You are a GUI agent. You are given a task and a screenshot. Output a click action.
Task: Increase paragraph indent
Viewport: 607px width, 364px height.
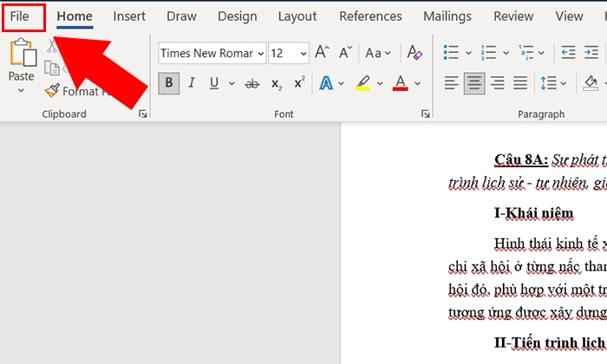click(591, 52)
